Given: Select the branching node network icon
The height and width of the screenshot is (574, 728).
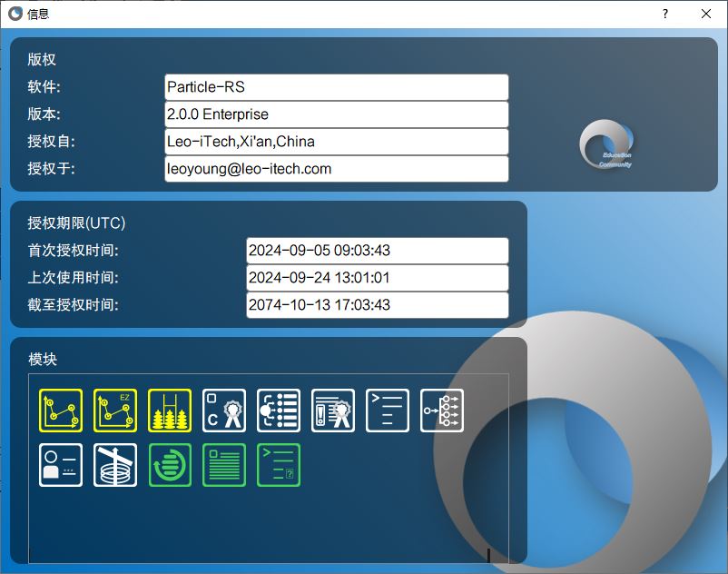Looking at the screenshot, I should pyautogui.click(x=442, y=411).
